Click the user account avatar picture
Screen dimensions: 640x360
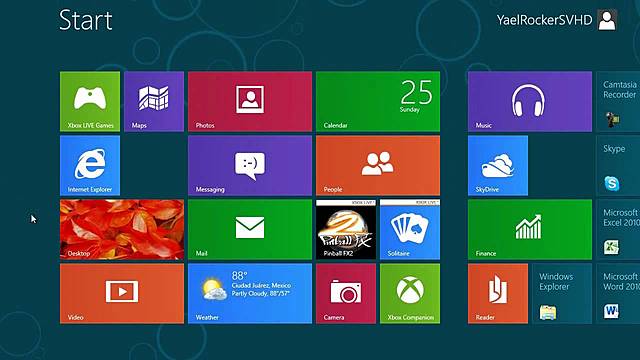pos(607,20)
